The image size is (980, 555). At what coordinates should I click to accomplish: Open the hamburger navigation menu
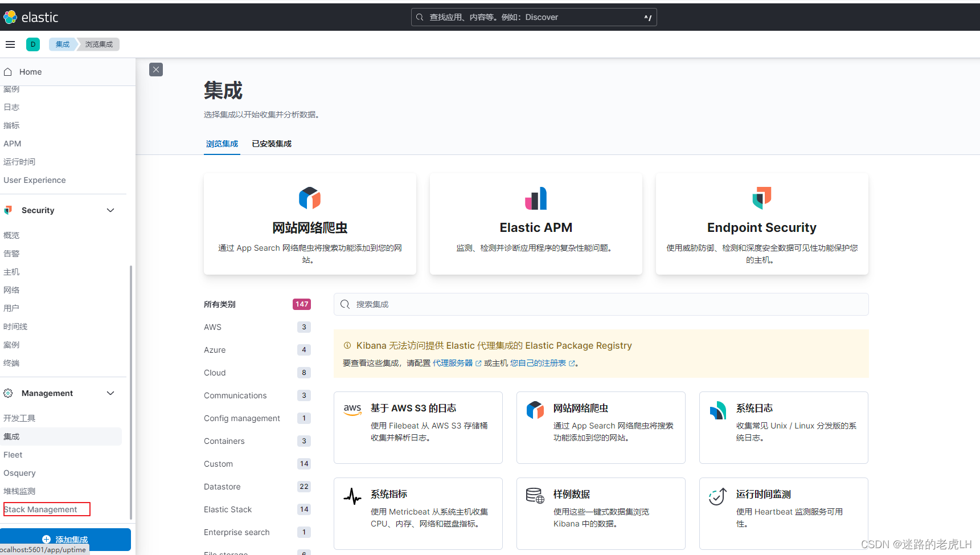[x=10, y=44]
